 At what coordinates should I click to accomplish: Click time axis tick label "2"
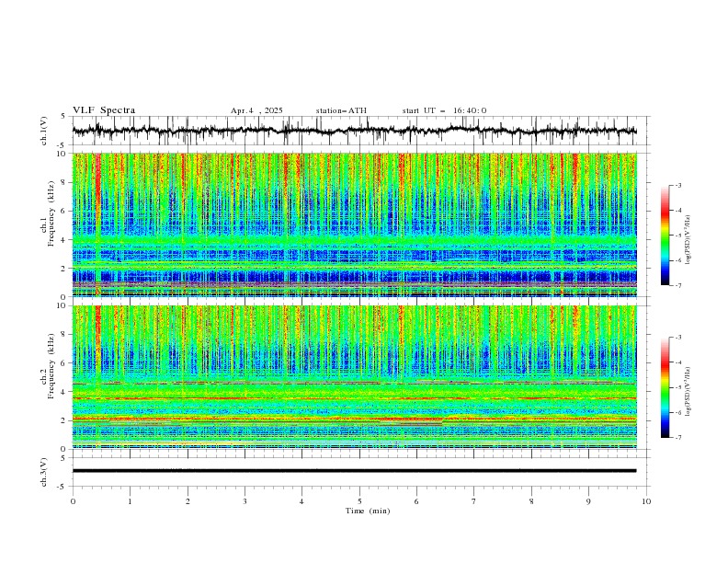(x=188, y=501)
